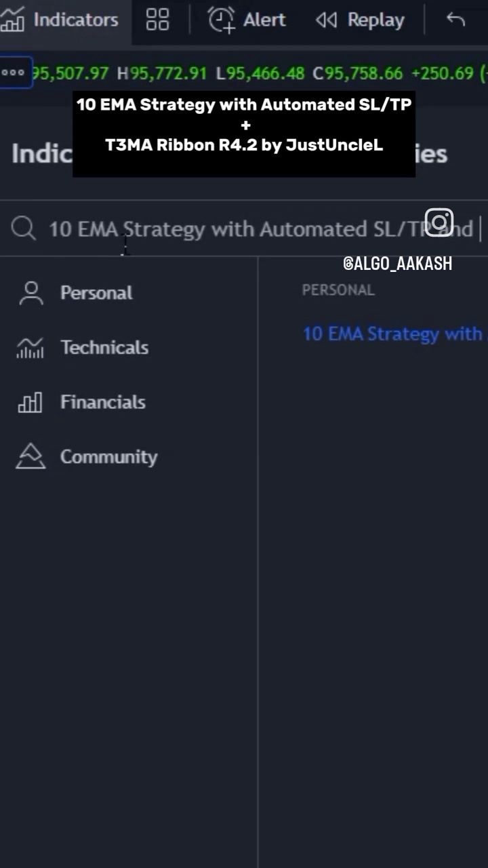Start bar Replay with the rewind icon

pos(326,20)
